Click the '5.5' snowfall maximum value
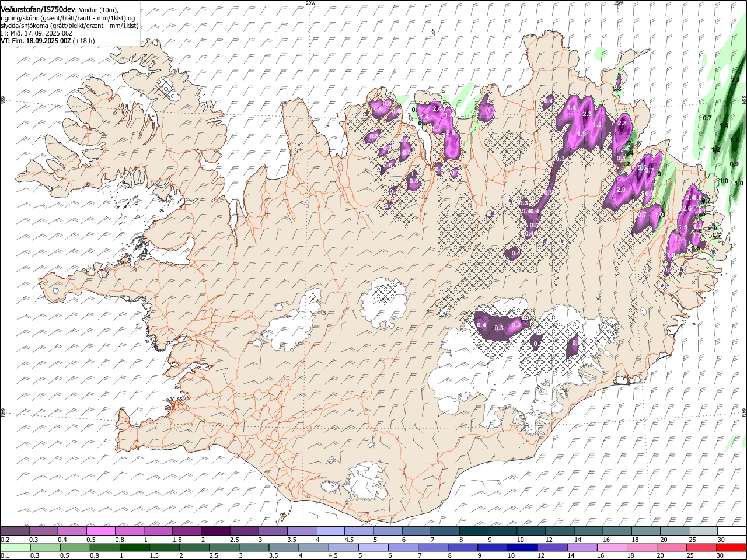Viewport: 747px width, 560px height. (x=642, y=167)
